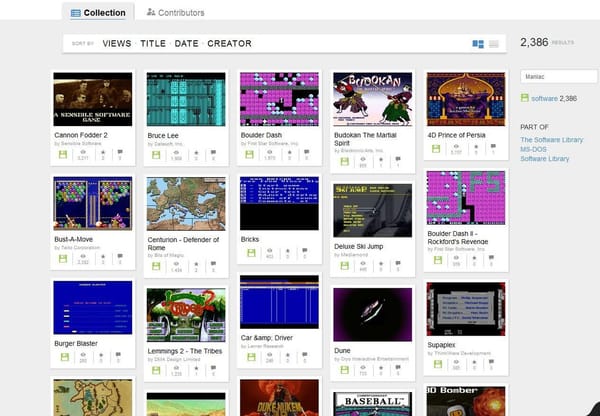Click the Dune title link
Image resolution: width=600 pixels, height=416 pixels.
tap(342, 351)
